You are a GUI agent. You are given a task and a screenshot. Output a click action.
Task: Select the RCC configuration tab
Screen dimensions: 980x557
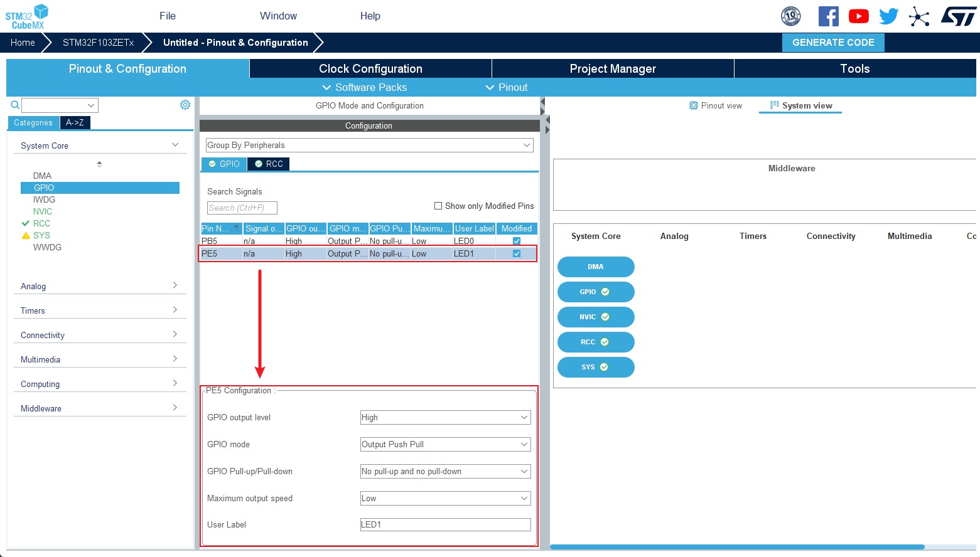point(269,164)
